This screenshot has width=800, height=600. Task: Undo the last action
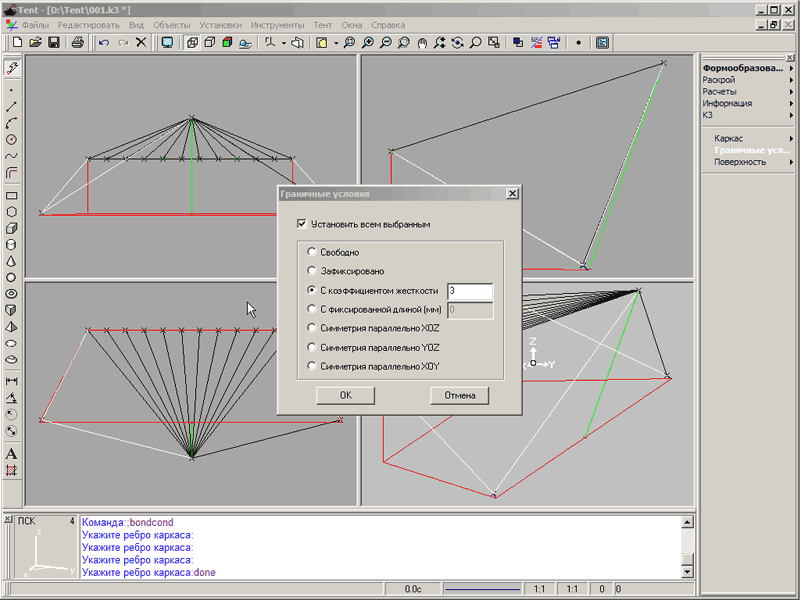pyautogui.click(x=104, y=42)
